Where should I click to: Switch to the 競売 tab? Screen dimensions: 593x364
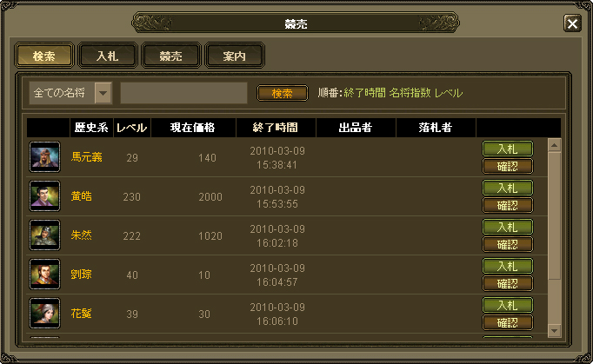(x=171, y=56)
